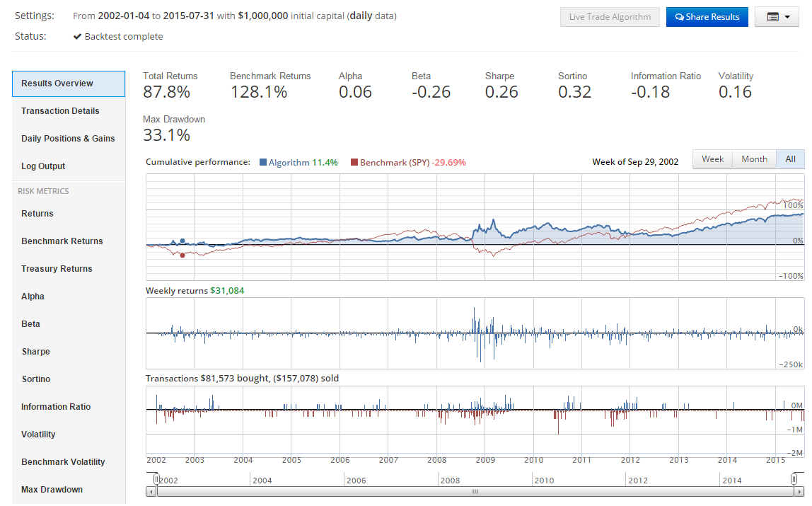This screenshot has height=506, width=812.
Task: Click the right range handle on timeline
Action: click(794, 479)
